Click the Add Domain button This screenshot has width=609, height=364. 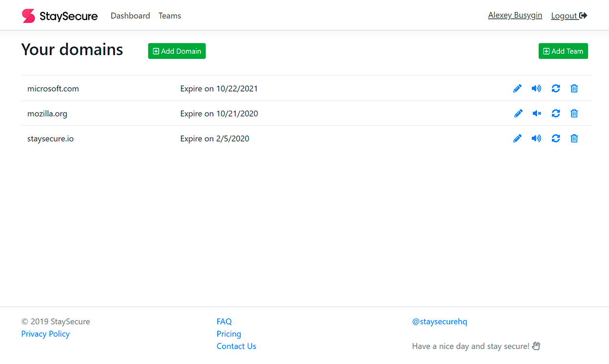pyautogui.click(x=176, y=51)
